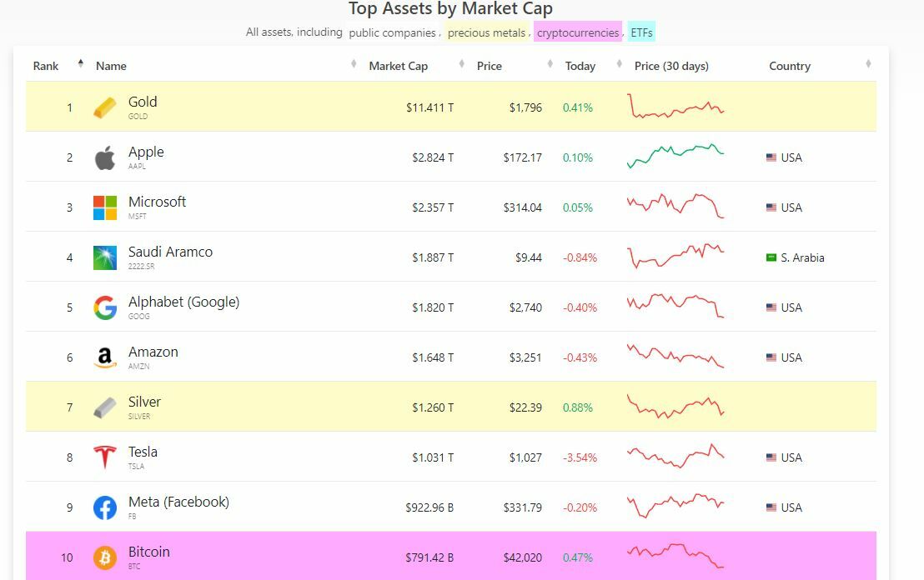Click Apple's 30-day price chart

(x=675, y=156)
